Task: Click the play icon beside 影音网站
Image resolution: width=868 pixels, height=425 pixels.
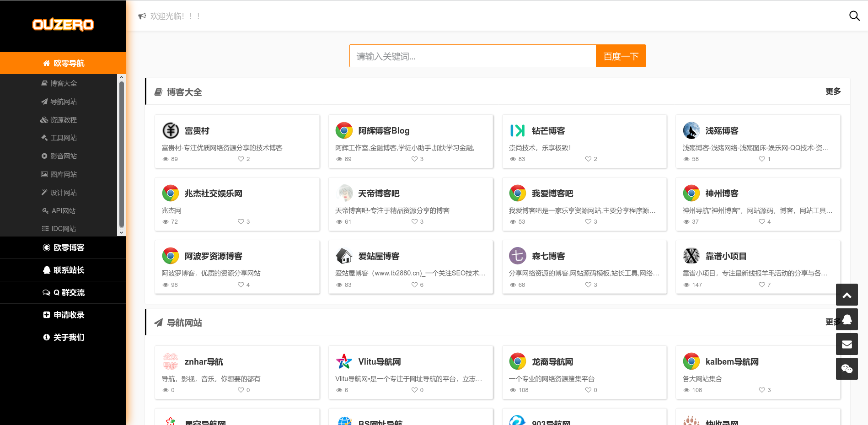Action: pos(45,156)
